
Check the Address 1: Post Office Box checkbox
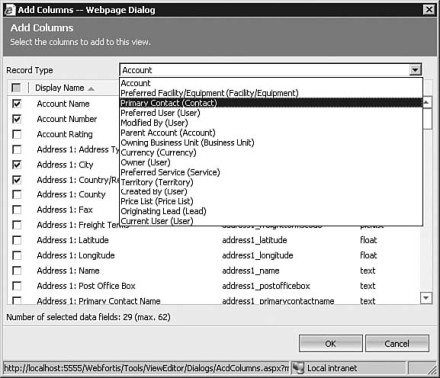(x=17, y=286)
